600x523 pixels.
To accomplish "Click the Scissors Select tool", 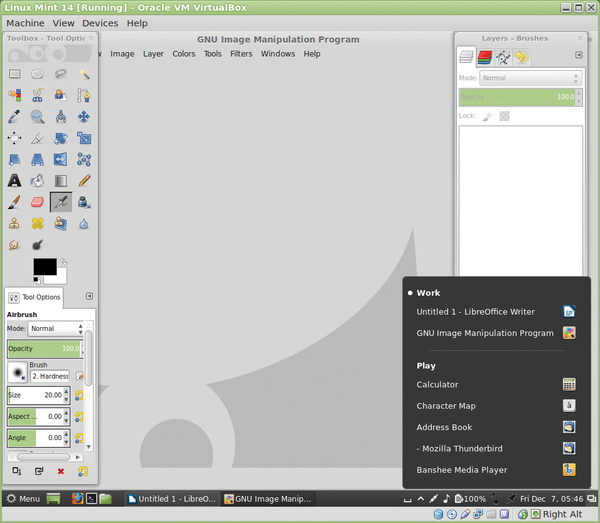I will click(38, 96).
